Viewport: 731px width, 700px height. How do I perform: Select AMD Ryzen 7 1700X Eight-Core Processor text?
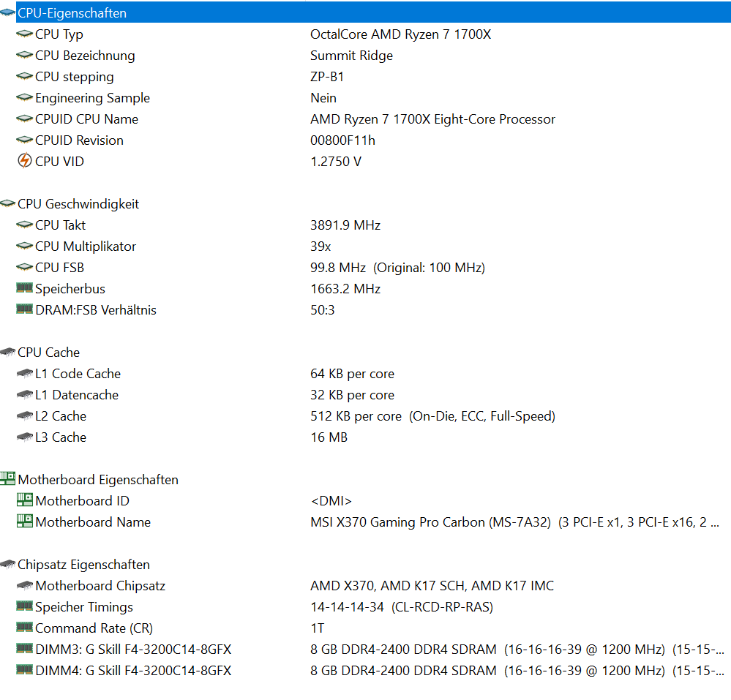[432, 119]
